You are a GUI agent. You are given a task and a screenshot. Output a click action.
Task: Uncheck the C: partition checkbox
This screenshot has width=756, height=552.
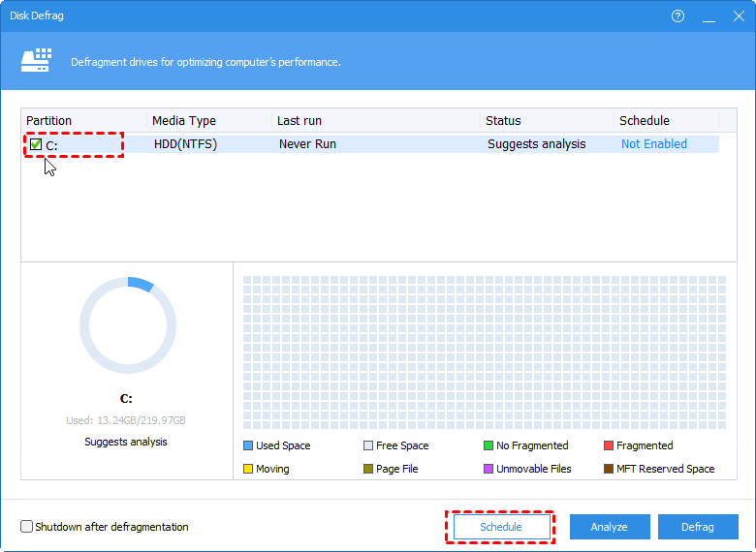pyautogui.click(x=36, y=144)
